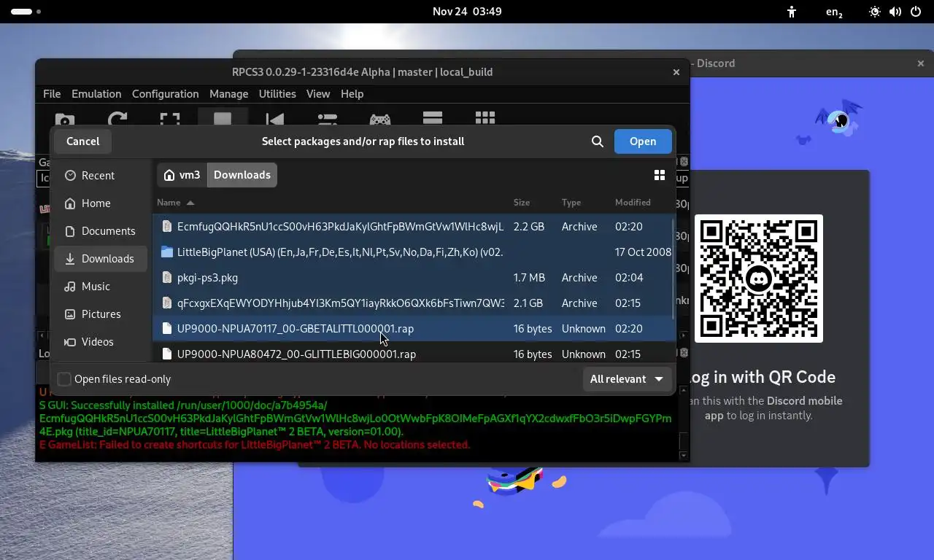Select the pkgi-ps3.pkg file

pos(412,278)
